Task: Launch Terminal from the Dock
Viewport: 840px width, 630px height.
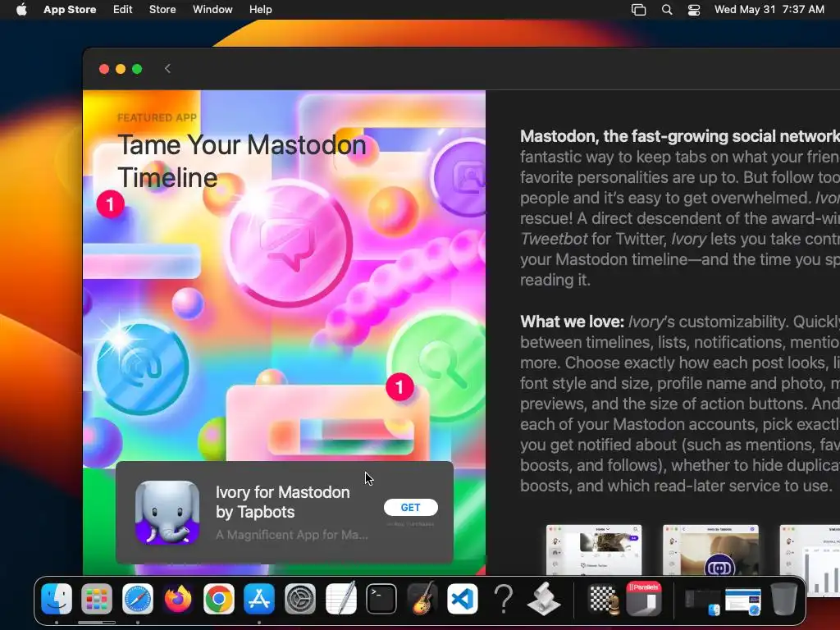Action: pos(381,598)
